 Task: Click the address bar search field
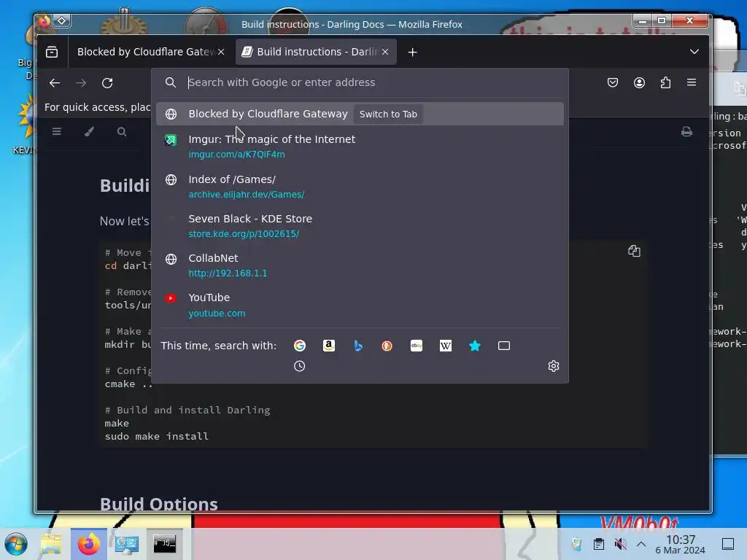pos(360,82)
